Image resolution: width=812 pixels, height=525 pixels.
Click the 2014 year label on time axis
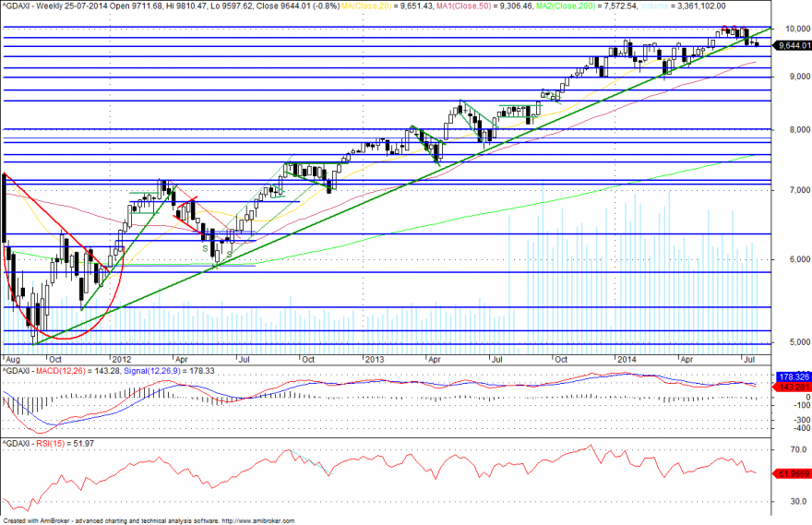point(627,359)
